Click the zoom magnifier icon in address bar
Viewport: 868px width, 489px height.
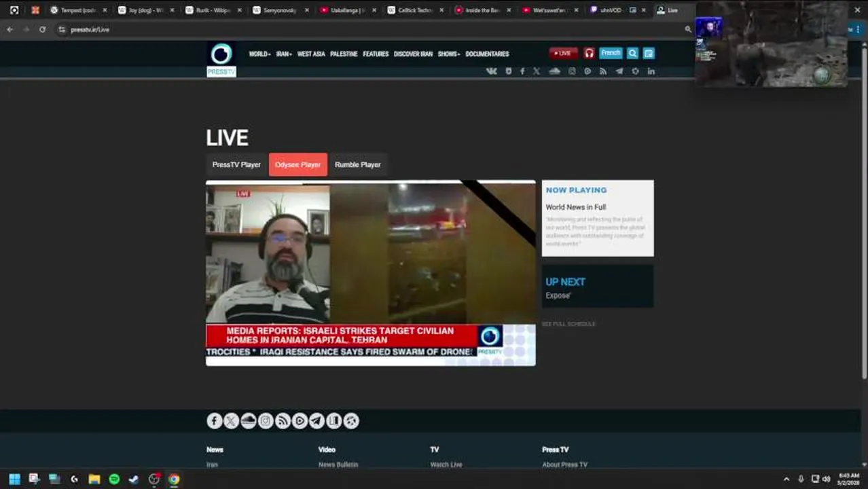(688, 29)
